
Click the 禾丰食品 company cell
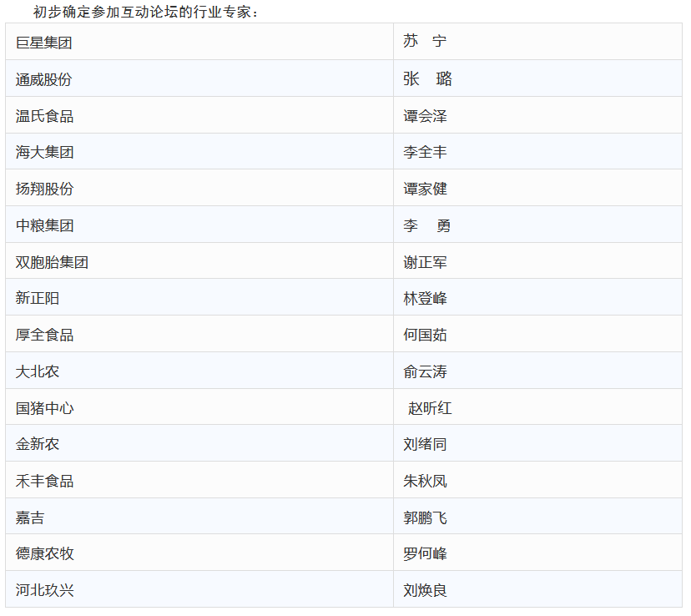[x=44, y=481]
